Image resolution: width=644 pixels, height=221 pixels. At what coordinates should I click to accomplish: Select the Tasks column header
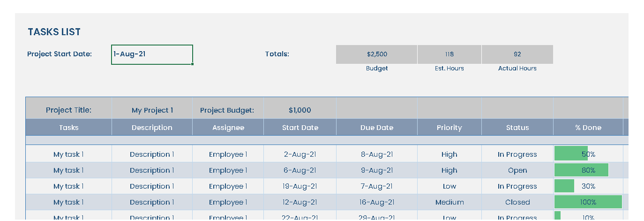click(x=68, y=128)
